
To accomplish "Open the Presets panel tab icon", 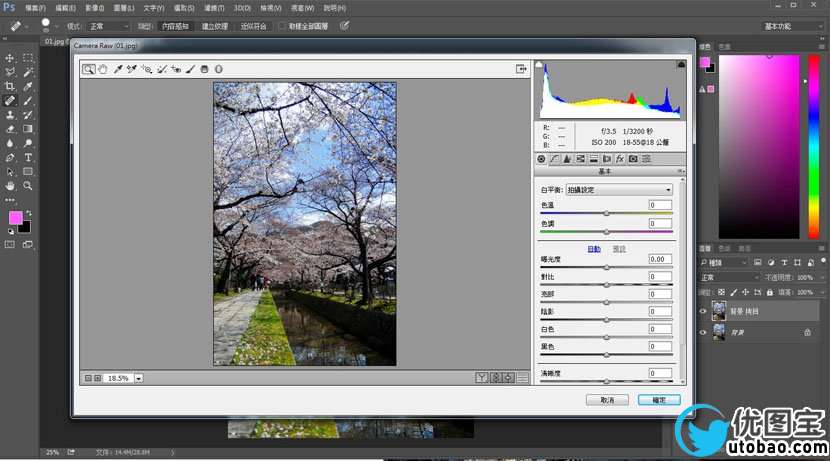I will pyautogui.click(x=646, y=159).
